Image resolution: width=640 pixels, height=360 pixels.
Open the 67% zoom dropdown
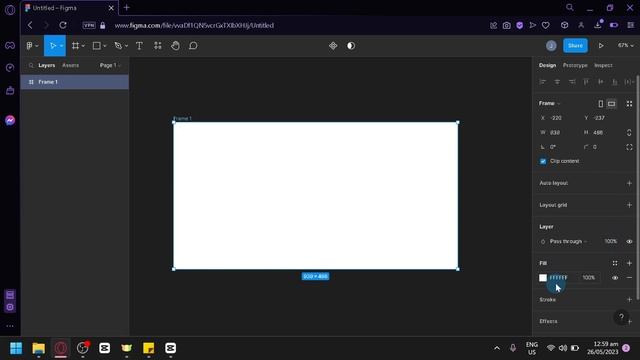click(x=625, y=46)
